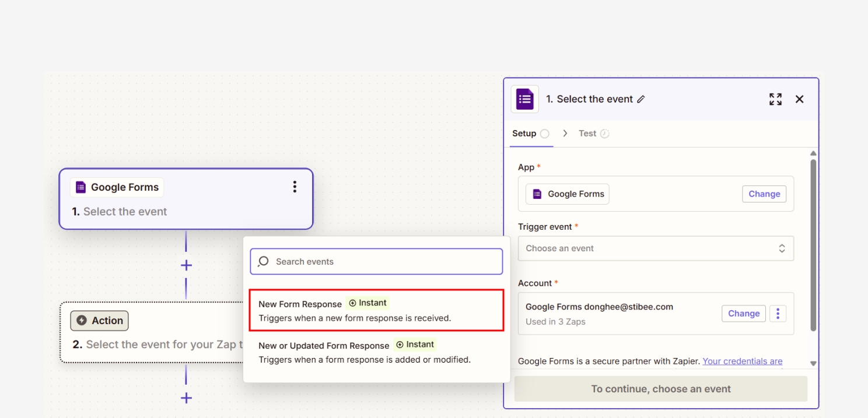Screen dimensions: 868x418
Task: Open Google Forms step three-dot menu
Action: [x=295, y=187]
